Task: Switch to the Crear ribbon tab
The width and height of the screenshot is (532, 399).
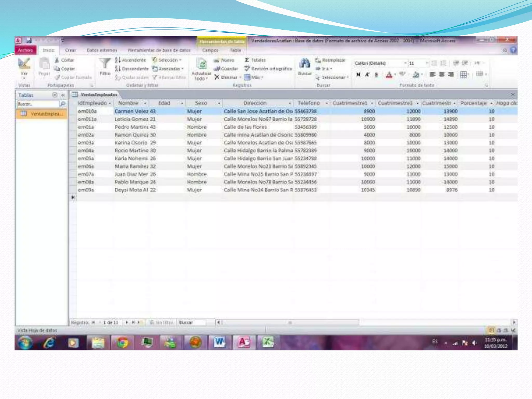Action: (70, 50)
